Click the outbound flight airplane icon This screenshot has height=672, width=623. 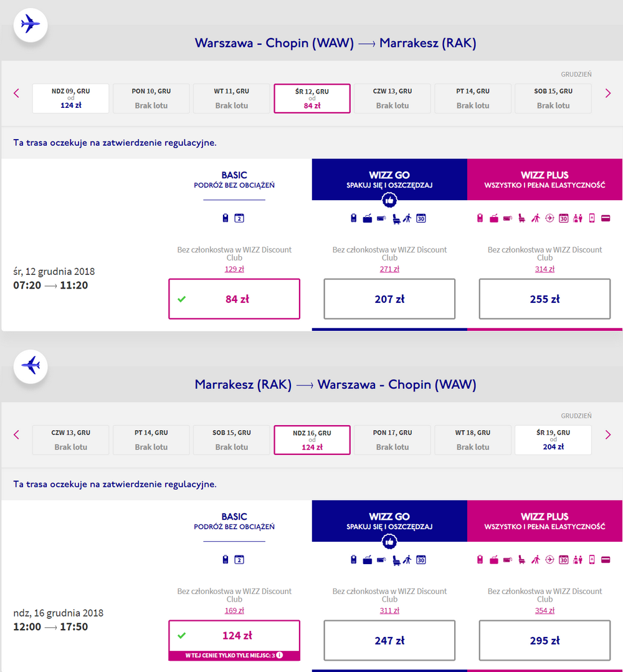pos(31,24)
